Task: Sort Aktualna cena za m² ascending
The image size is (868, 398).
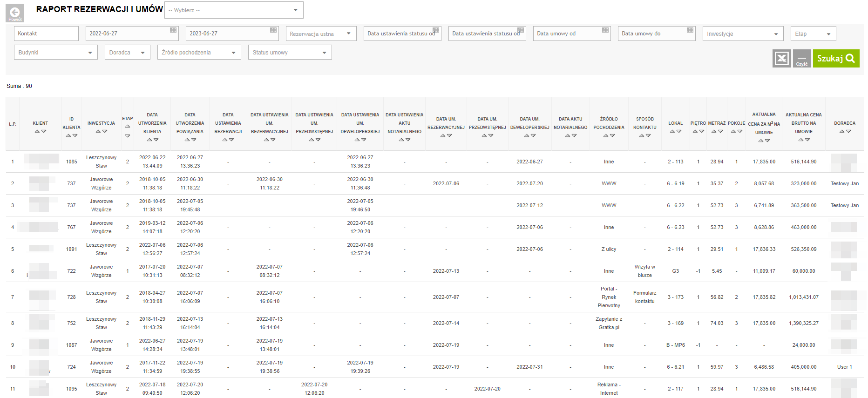Action: [x=761, y=140]
